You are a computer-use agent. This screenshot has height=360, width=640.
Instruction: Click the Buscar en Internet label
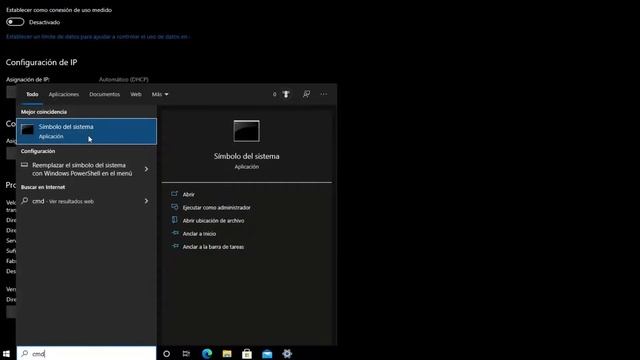pyautogui.click(x=43, y=187)
